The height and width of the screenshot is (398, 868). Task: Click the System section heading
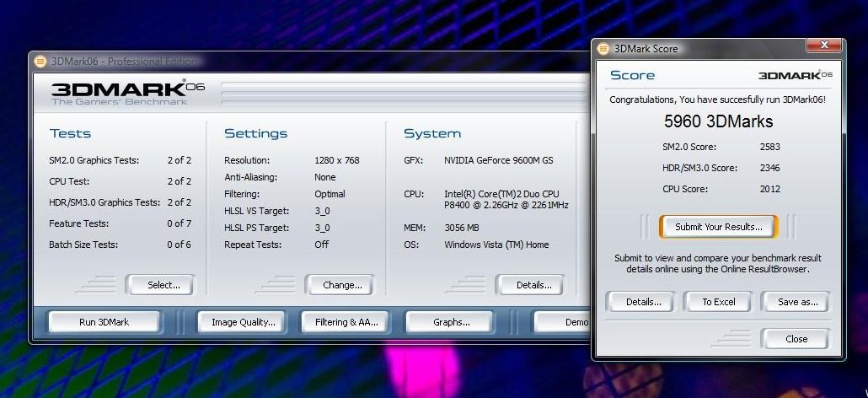(x=432, y=133)
